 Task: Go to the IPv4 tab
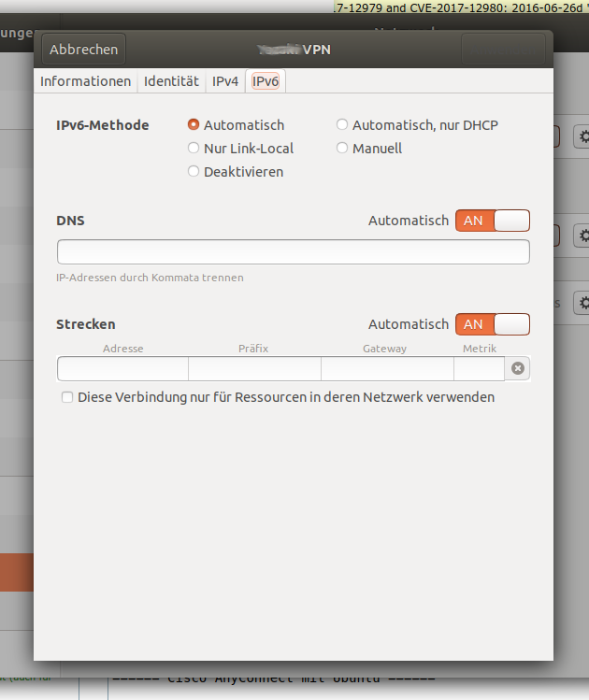(x=225, y=81)
